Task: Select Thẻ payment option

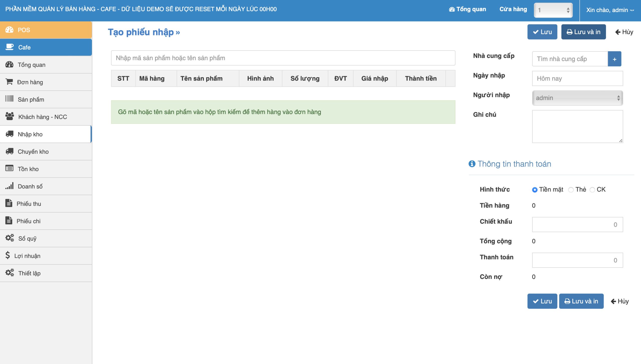Action: coord(571,190)
